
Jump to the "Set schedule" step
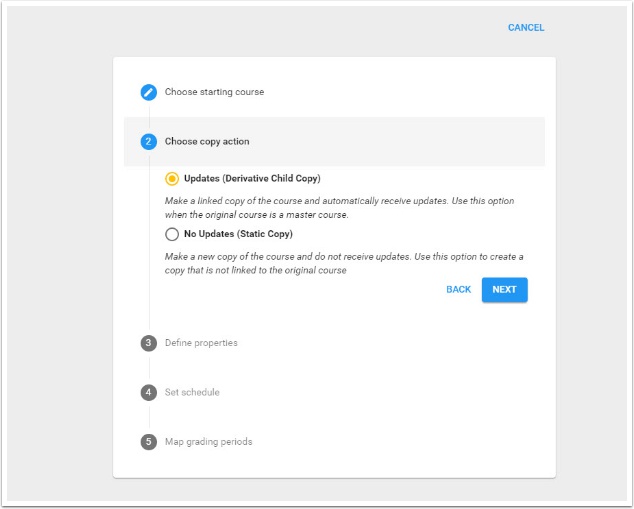pos(192,392)
